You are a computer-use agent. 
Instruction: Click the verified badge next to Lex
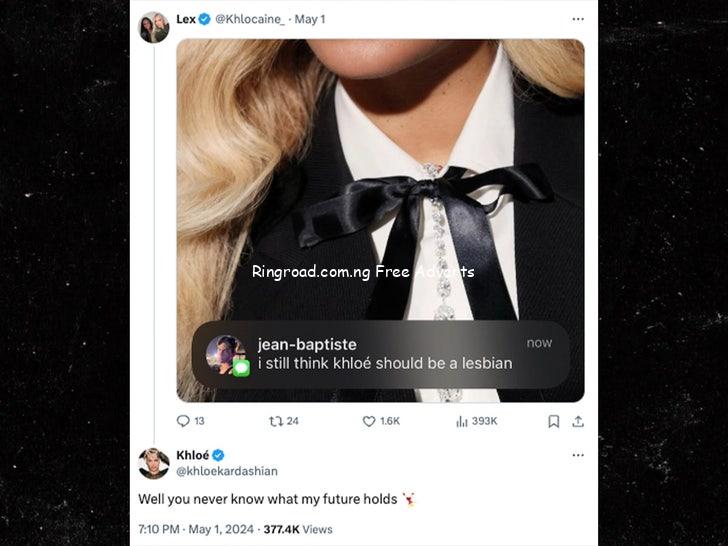pyautogui.click(x=205, y=19)
